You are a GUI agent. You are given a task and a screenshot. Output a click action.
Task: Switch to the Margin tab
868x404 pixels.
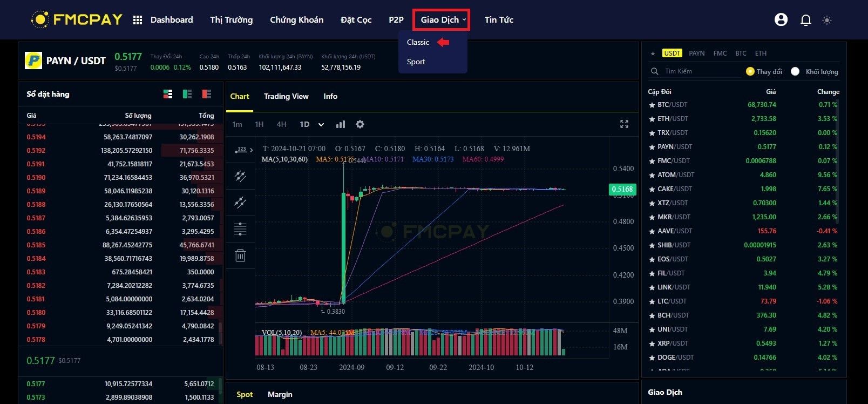pos(280,394)
